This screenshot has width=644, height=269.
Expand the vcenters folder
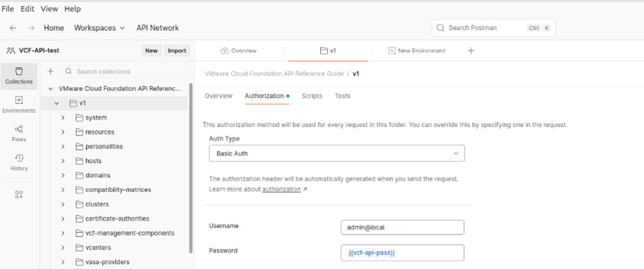pos(63,247)
